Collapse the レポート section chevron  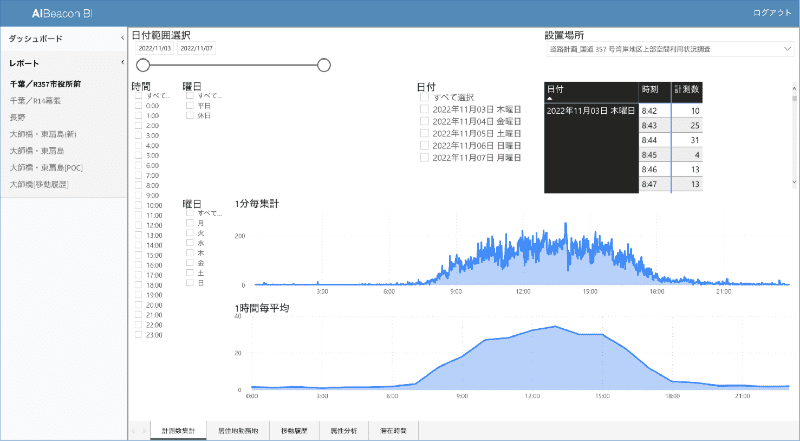[x=121, y=63]
